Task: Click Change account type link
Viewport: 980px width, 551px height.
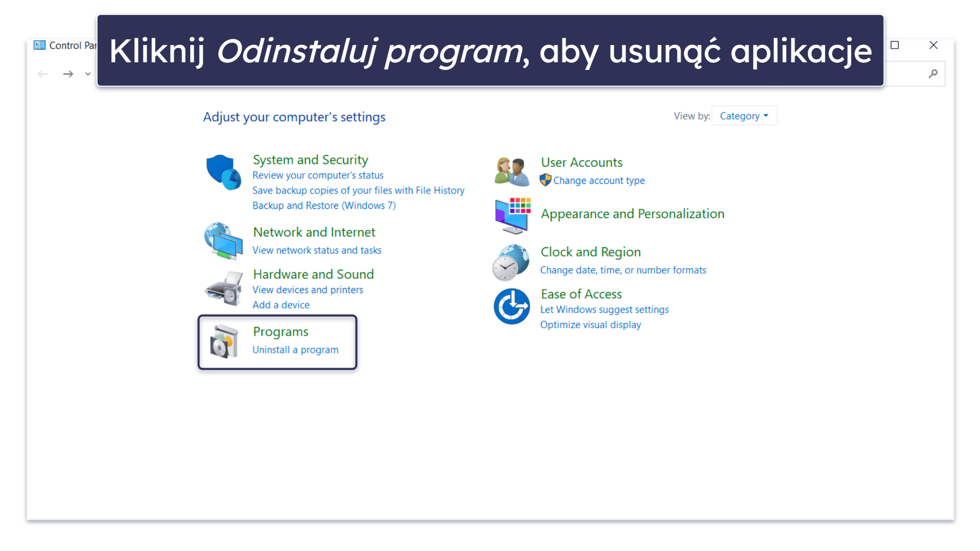Action: [x=599, y=181]
